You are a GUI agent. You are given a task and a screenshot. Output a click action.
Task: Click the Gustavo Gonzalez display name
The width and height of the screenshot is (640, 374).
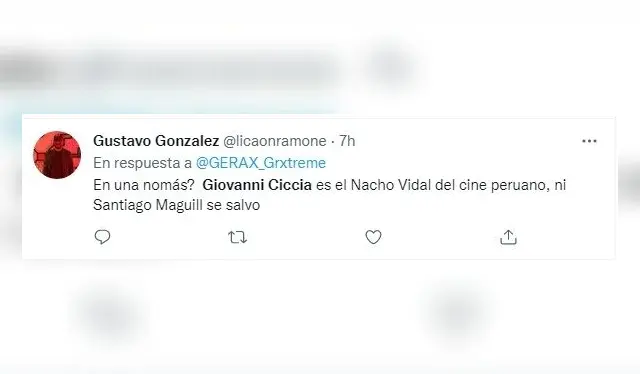click(x=156, y=141)
